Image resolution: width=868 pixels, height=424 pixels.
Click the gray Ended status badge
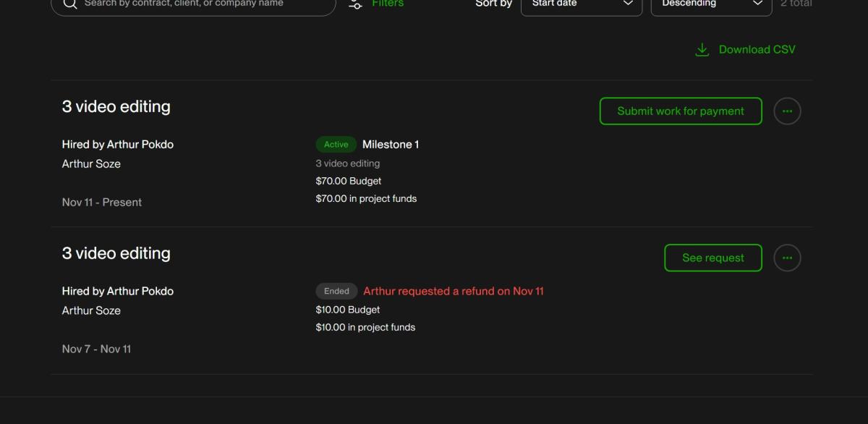coord(336,292)
